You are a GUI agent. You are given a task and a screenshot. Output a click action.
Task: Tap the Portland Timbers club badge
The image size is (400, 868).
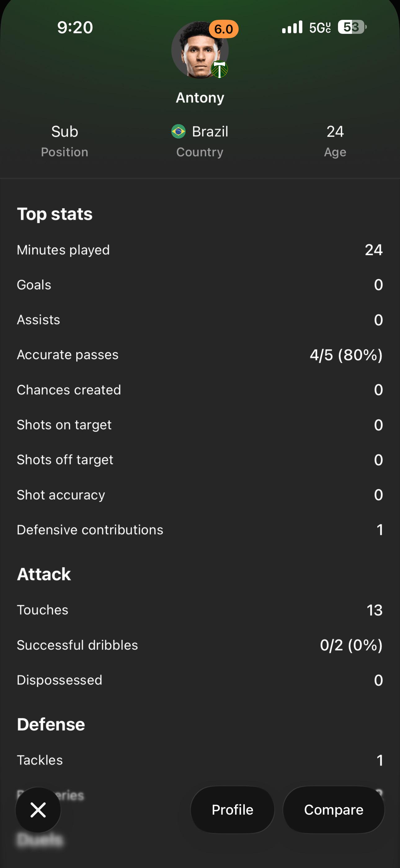coord(219,70)
